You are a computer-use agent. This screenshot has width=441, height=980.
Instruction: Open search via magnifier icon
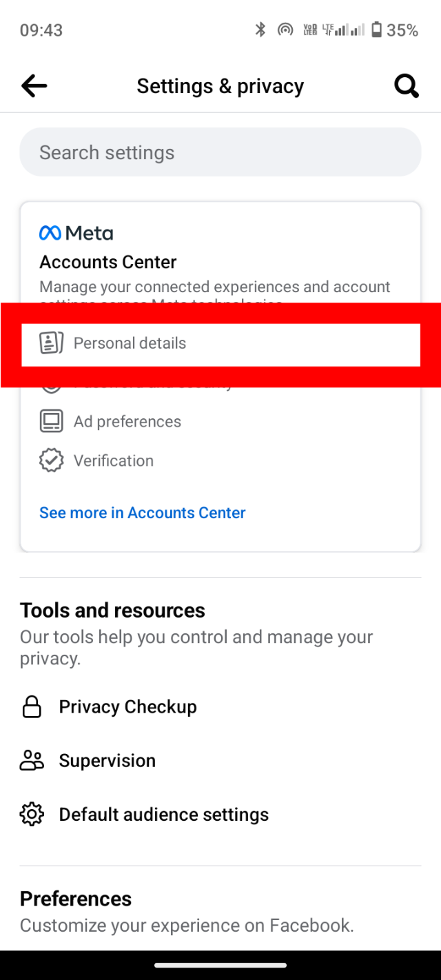click(x=406, y=86)
